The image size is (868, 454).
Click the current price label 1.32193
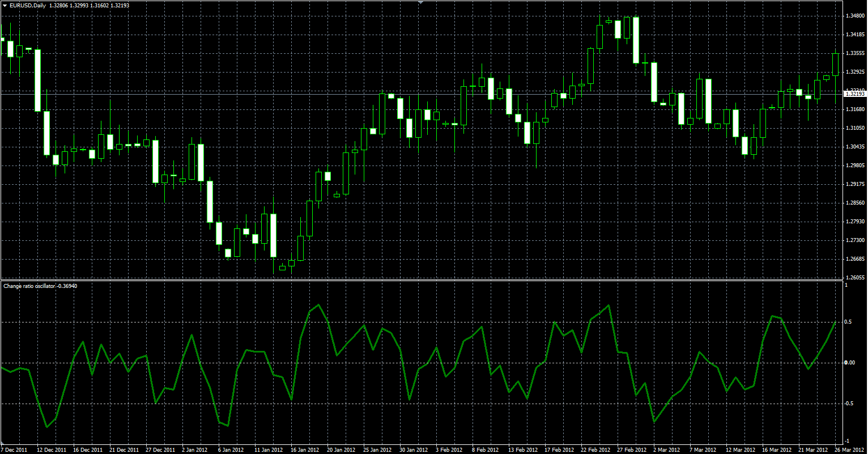855,94
